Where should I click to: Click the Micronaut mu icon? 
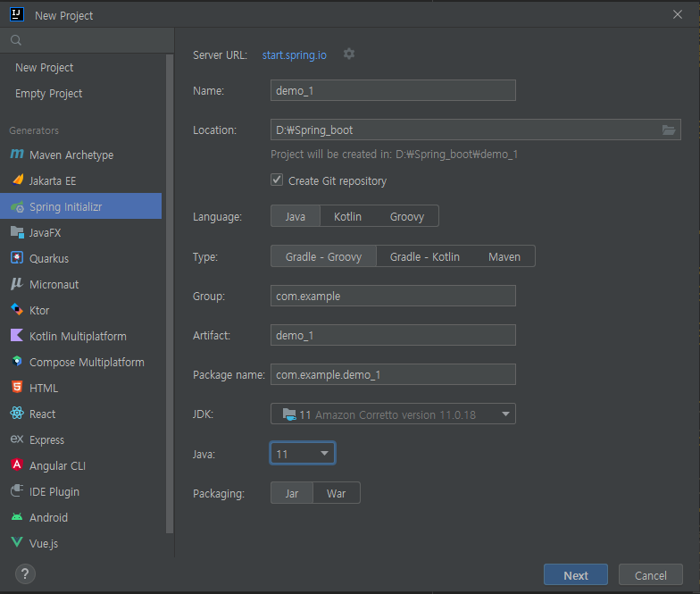tap(16, 284)
